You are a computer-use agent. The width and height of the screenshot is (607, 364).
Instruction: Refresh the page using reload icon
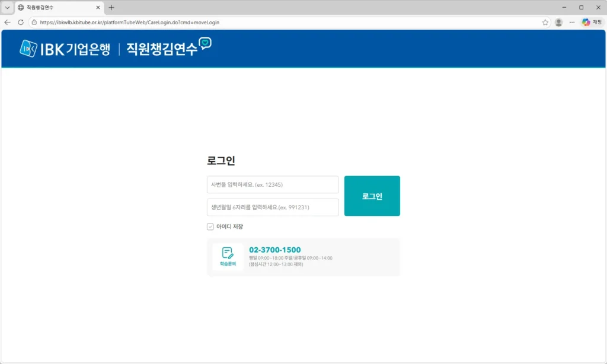point(21,22)
